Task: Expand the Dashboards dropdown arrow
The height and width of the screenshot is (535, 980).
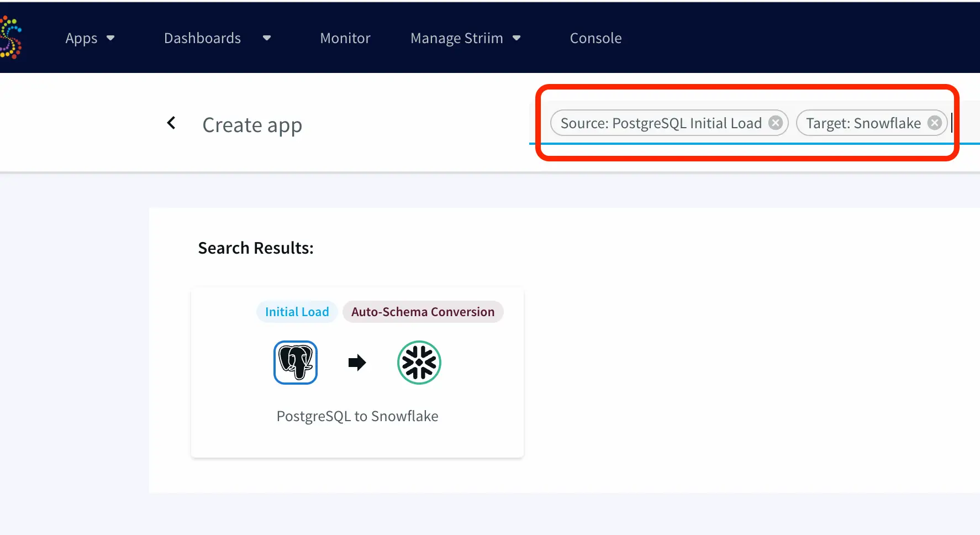Action: pyautogui.click(x=267, y=38)
